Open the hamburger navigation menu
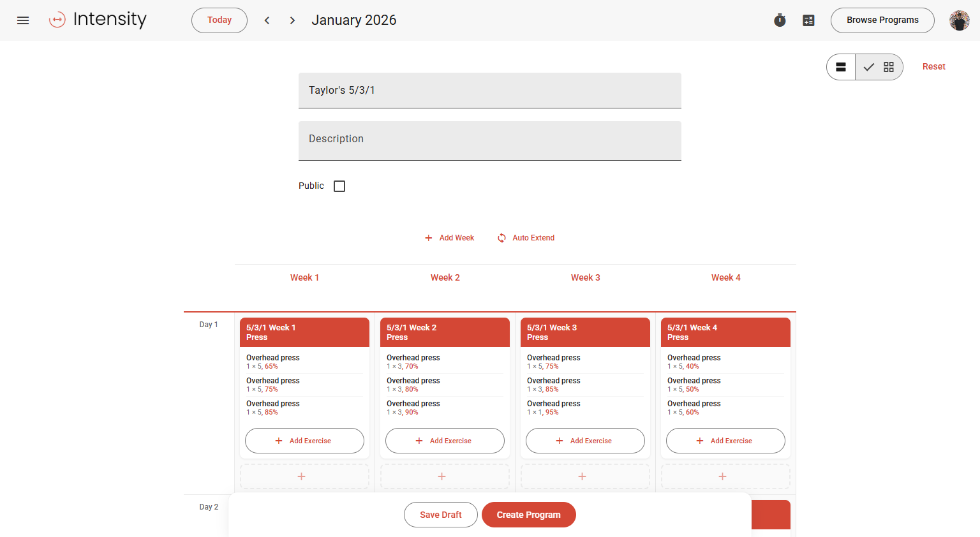Image resolution: width=980 pixels, height=537 pixels. (x=23, y=20)
